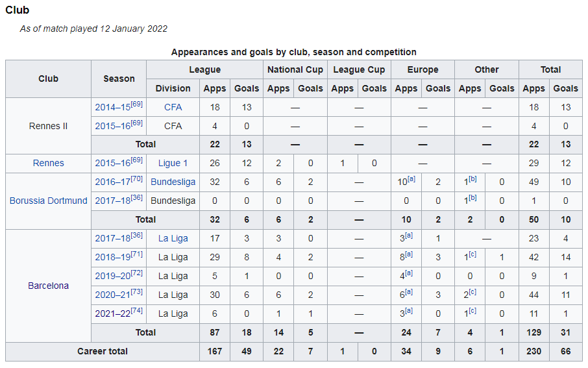Viewport: 588px width, 368px height.
Task: Open the 2021–22 Barcelona season link
Action: click(112, 313)
